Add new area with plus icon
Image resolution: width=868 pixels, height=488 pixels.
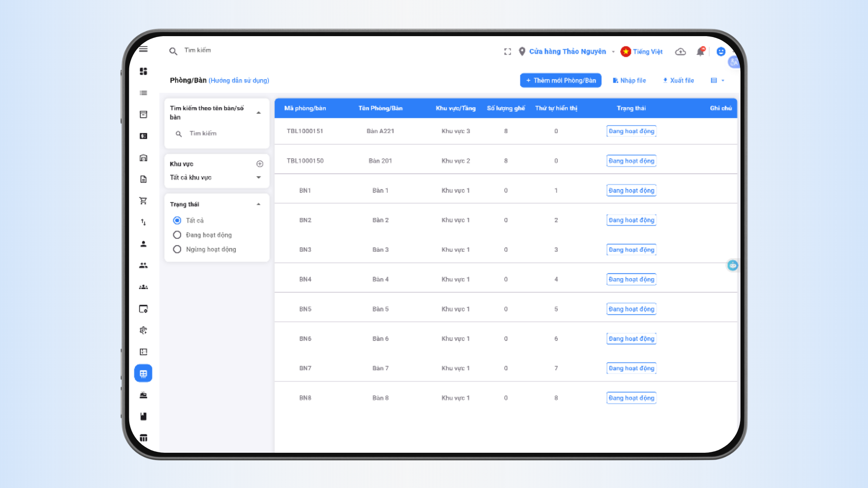(259, 164)
